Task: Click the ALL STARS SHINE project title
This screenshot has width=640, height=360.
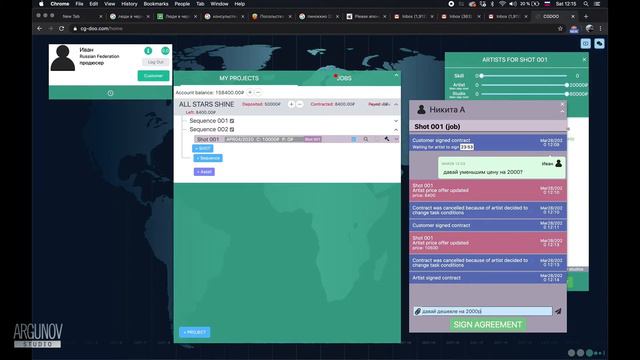Action: coord(207,104)
